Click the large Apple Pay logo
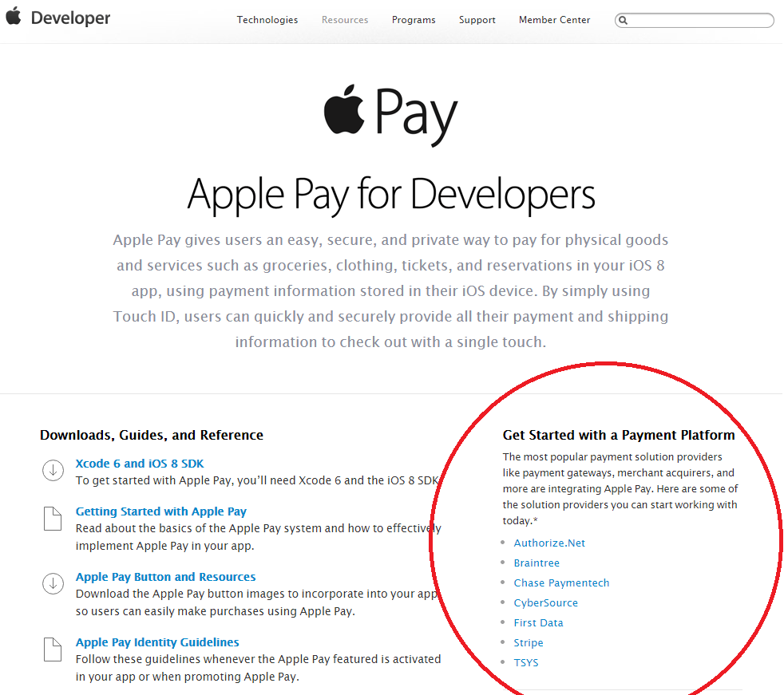The height and width of the screenshot is (695, 784). click(x=390, y=114)
